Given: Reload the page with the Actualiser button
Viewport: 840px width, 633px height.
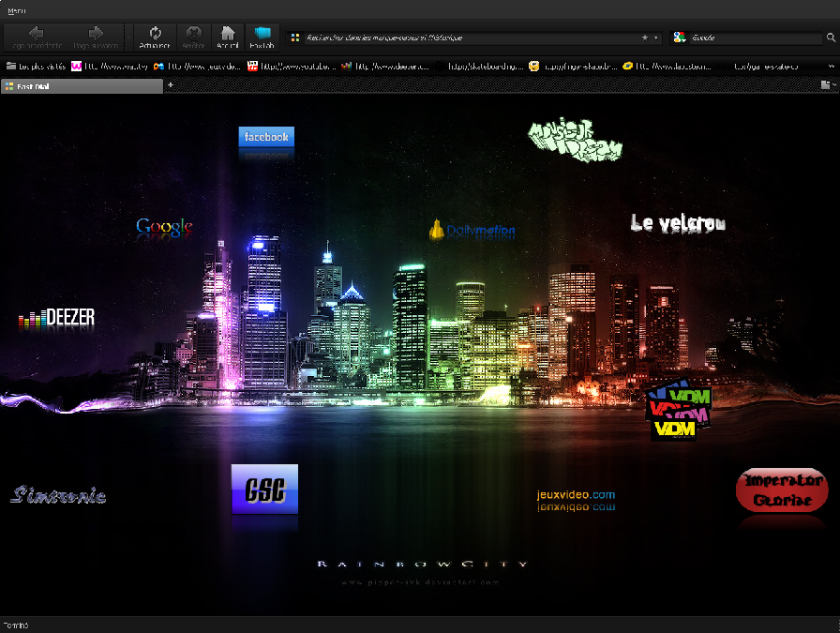Looking at the screenshot, I should coord(155,37).
